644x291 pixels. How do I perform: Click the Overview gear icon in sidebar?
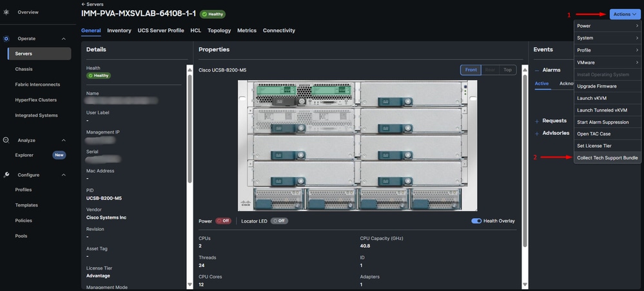click(6, 12)
